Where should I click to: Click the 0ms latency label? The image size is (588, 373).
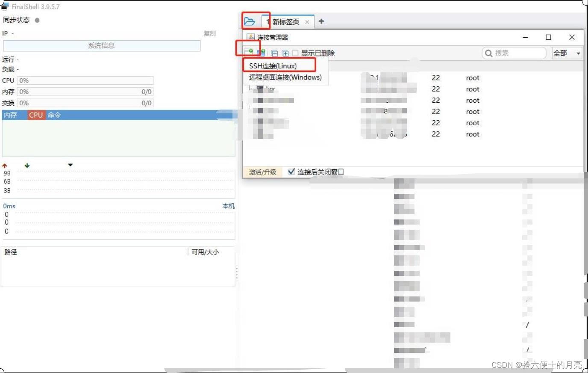click(x=9, y=206)
